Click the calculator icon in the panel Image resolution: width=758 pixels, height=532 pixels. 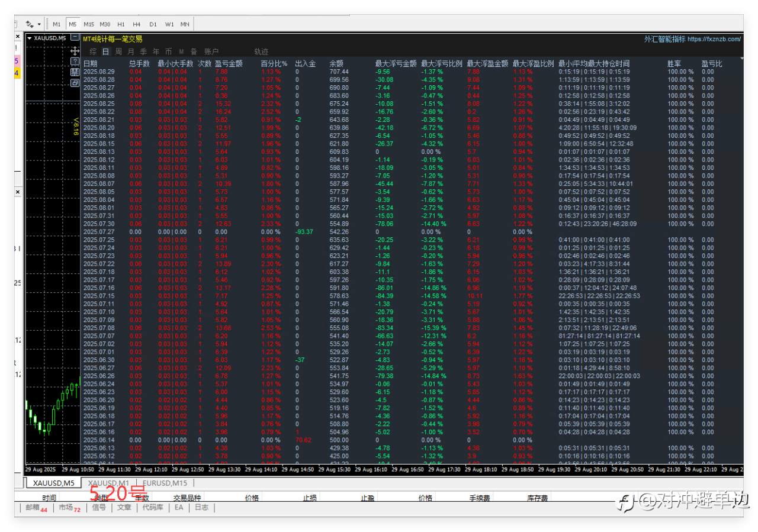pos(75,72)
